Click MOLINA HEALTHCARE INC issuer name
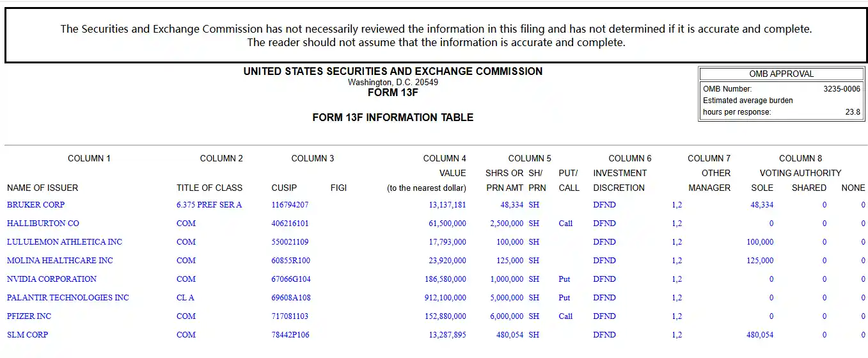Viewport: 868px width, 358px height. [60, 261]
